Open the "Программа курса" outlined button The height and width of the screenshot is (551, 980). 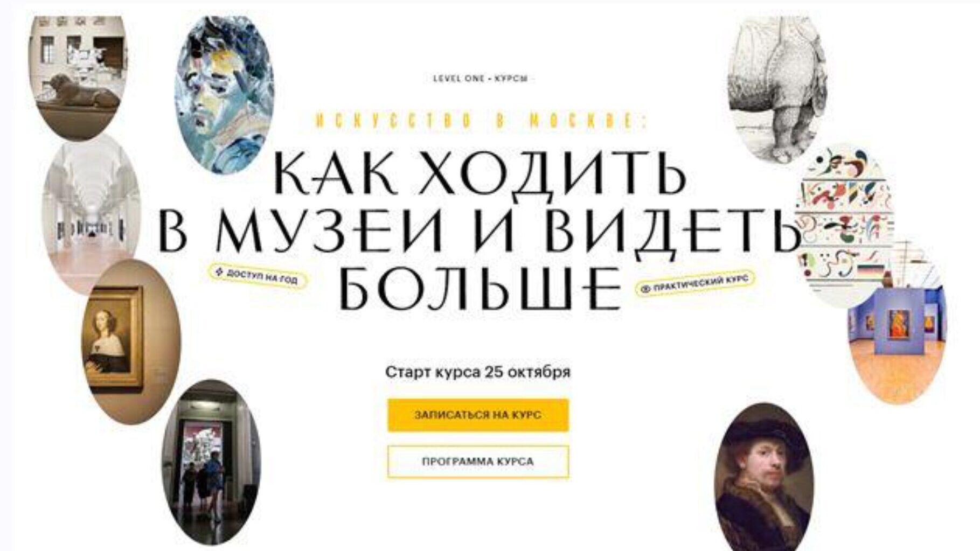(478, 462)
